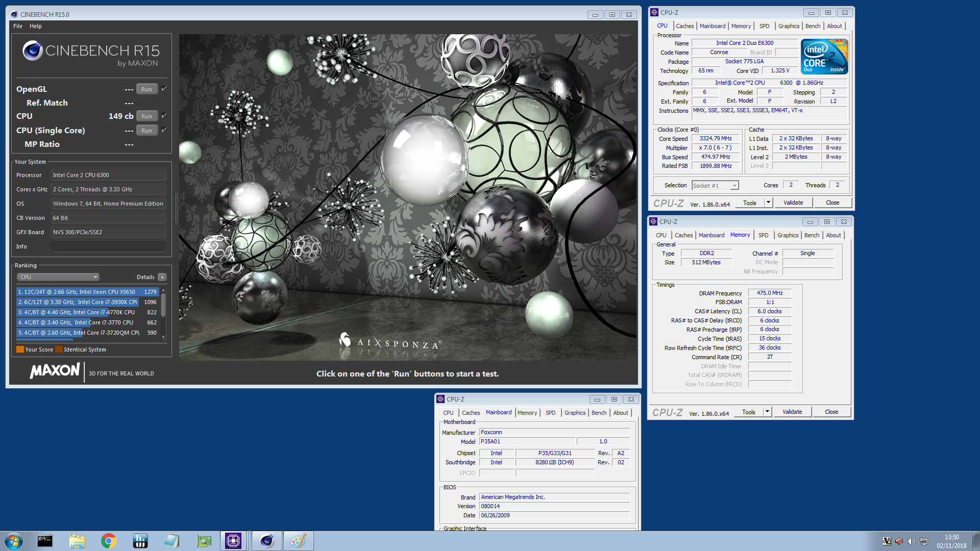This screenshot has height=551, width=980.
Task: Open the green circuit board taskbar icon
Action: tap(204, 541)
